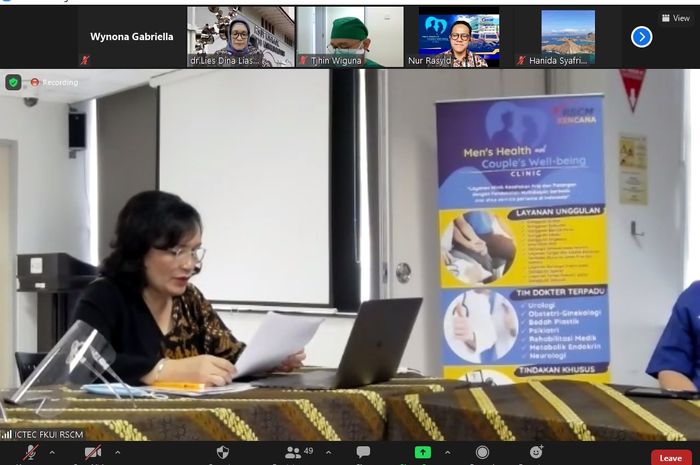Open the Participants panel showing 49
Image resolution: width=700 pixels, height=465 pixels.
click(x=299, y=453)
